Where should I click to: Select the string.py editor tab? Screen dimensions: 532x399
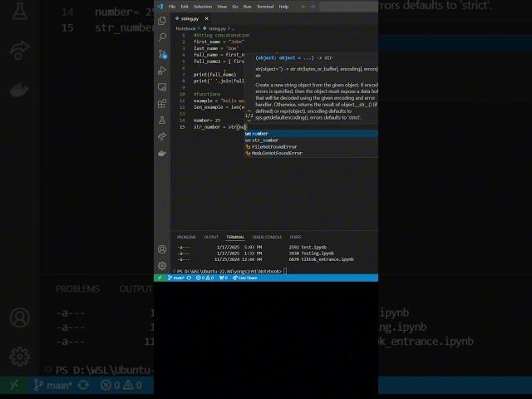click(190, 18)
